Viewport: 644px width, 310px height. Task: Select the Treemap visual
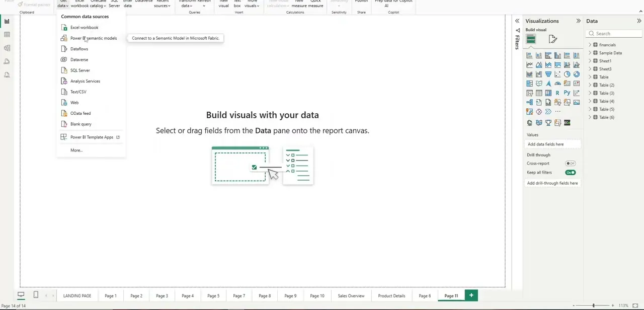(x=529, y=84)
